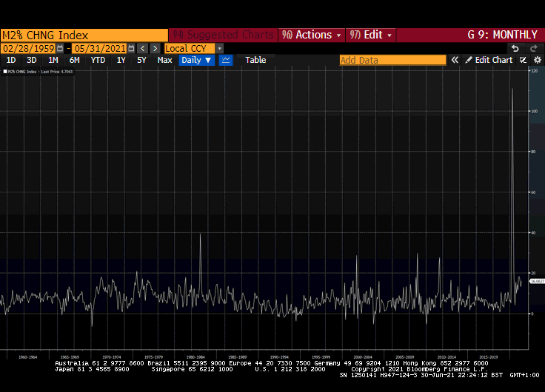
Task: Click the Add Data input field
Action: coord(392,60)
